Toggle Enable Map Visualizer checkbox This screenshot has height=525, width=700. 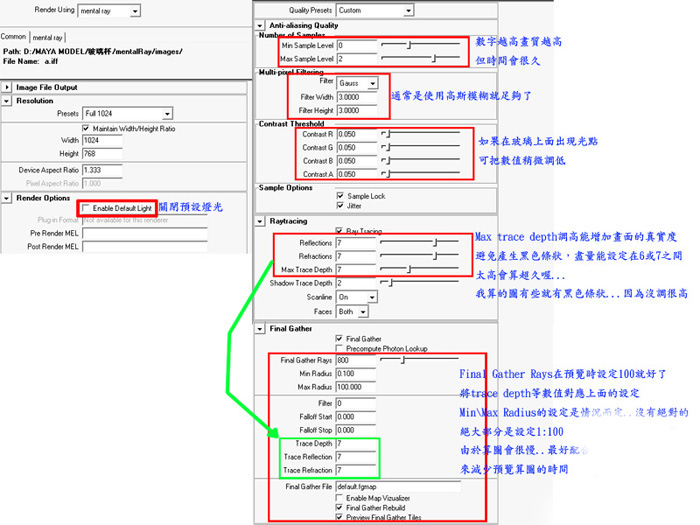tap(339, 498)
